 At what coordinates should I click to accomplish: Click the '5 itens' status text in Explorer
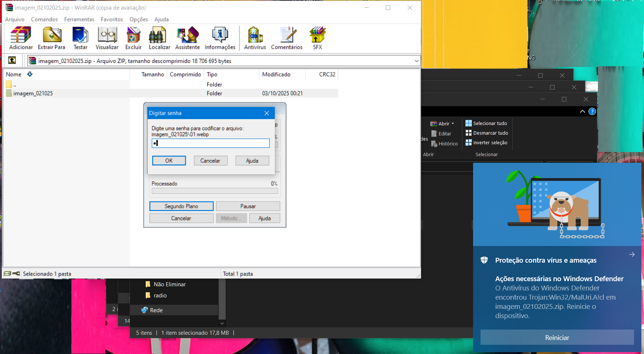[144, 333]
